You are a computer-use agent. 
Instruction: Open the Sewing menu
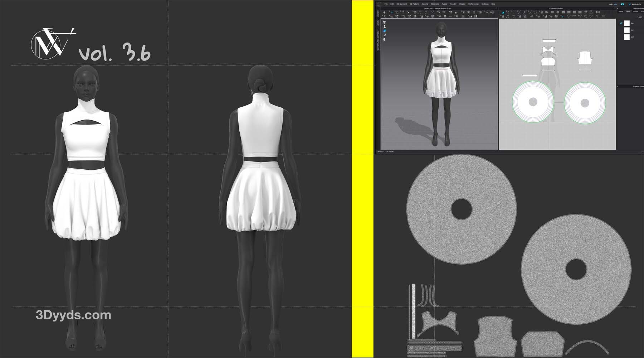click(425, 4)
